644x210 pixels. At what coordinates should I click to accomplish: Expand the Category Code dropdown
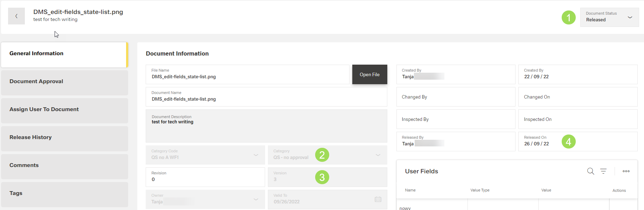256,155
